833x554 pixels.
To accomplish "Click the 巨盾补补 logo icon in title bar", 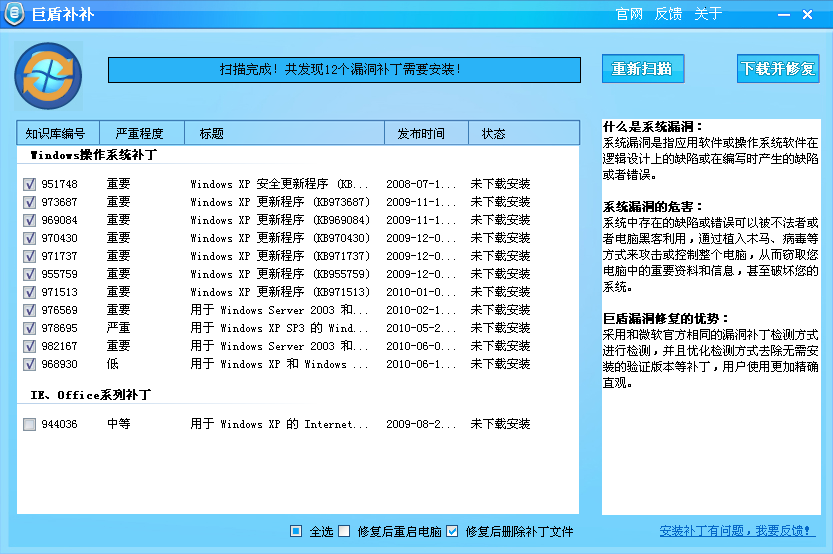I will coord(17,15).
